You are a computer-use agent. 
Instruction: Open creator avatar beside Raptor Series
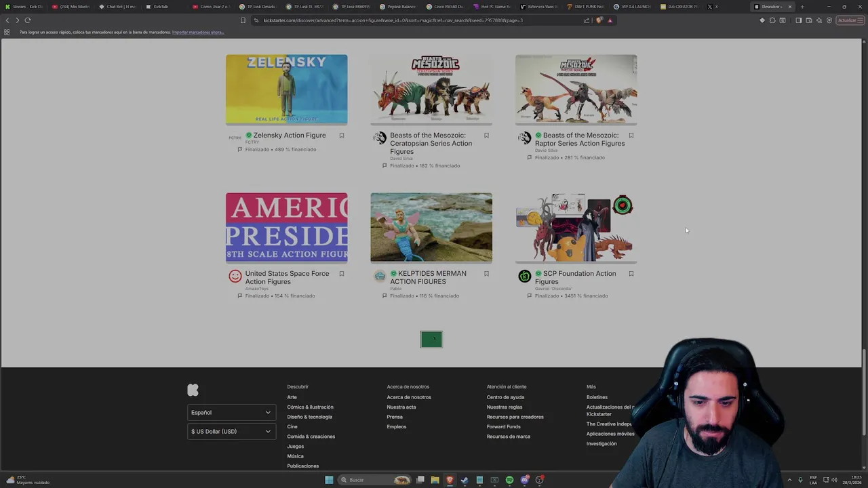pyautogui.click(x=525, y=138)
